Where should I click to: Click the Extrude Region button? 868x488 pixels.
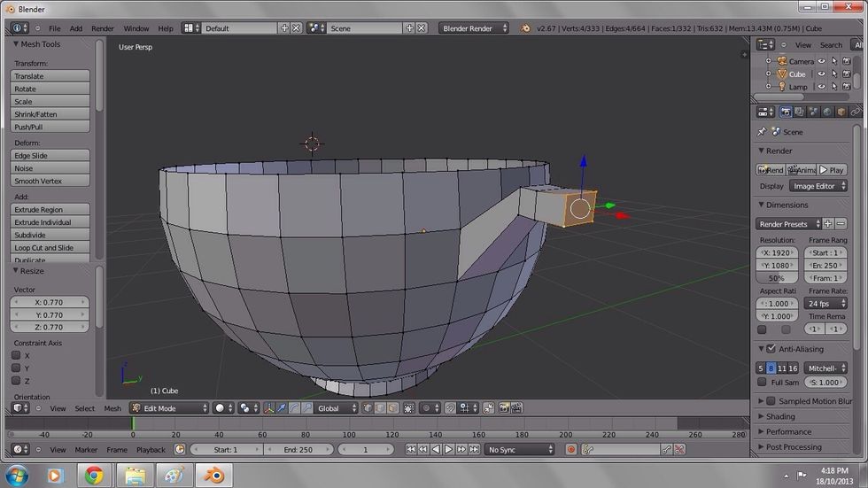[x=50, y=210]
